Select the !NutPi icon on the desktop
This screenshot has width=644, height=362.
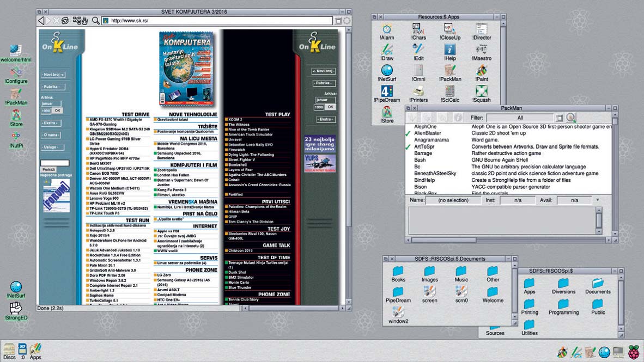[16, 139]
